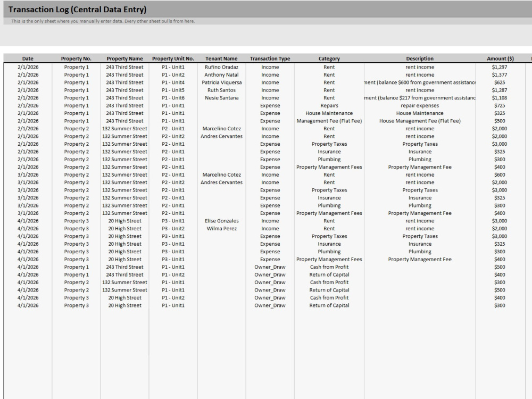Select House Management Fee (Flat Fee) description
The image size is (532, 399).
tap(420, 121)
